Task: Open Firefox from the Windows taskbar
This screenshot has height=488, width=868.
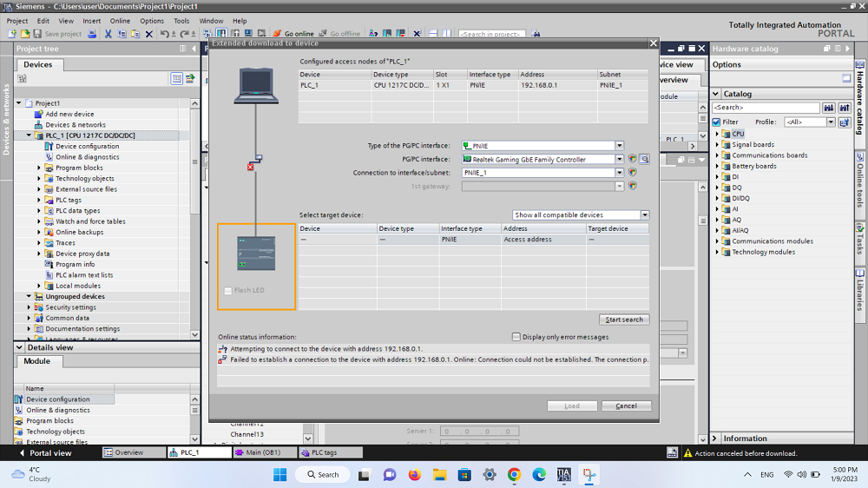Action: click(415, 475)
